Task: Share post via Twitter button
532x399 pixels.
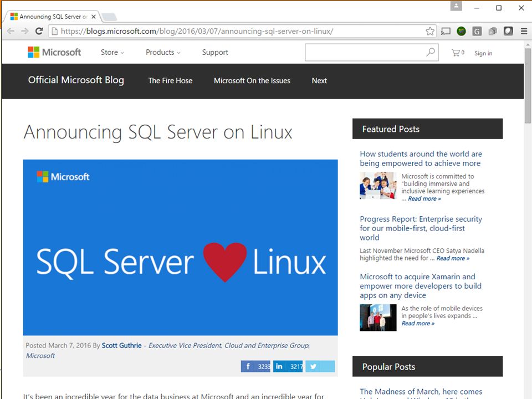Action: tap(320, 366)
